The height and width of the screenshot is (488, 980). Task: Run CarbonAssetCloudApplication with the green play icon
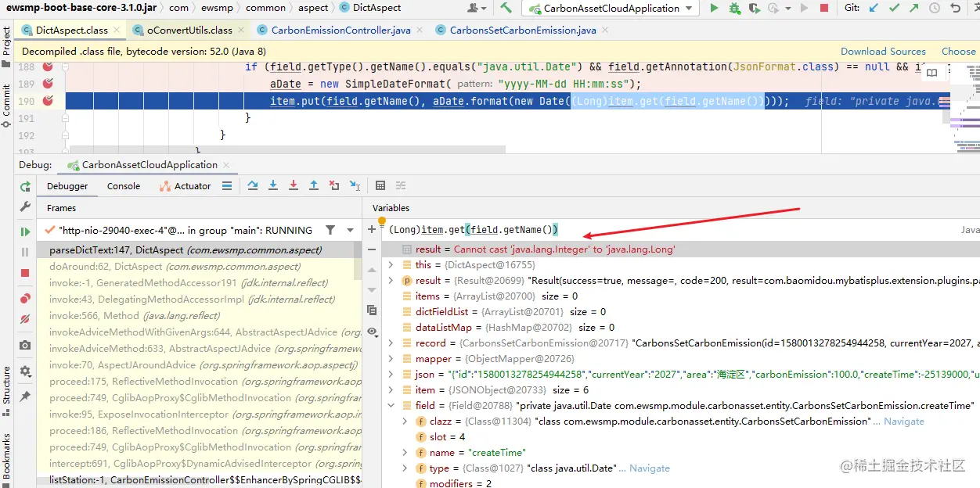714,8
